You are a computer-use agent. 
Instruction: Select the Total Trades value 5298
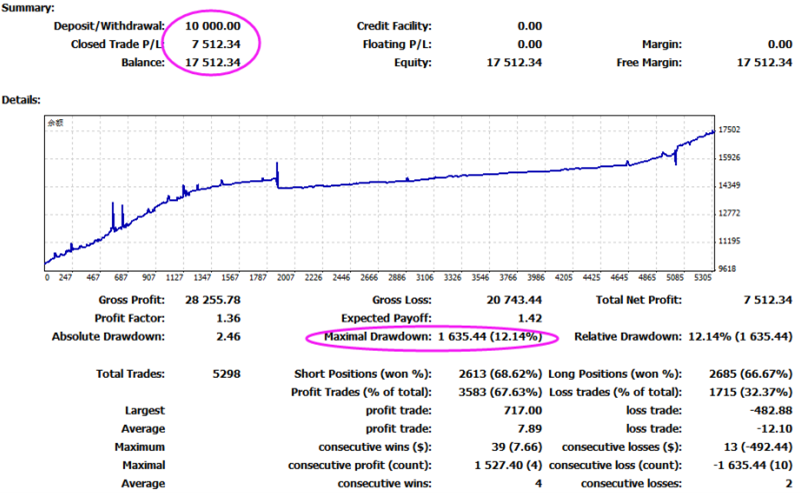tap(226, 374)
